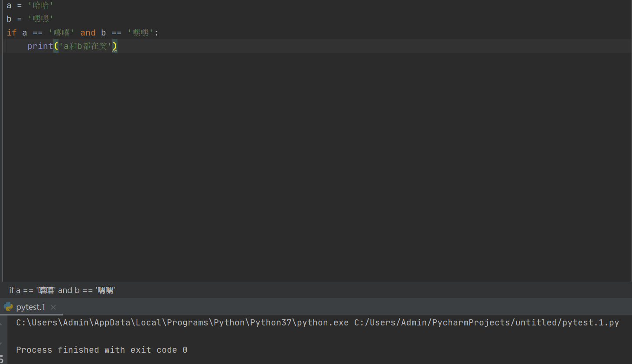Screen dimensions: 632x364
Task: Place cursor on the line a = '哈哈'
Action: click(30, 6)
